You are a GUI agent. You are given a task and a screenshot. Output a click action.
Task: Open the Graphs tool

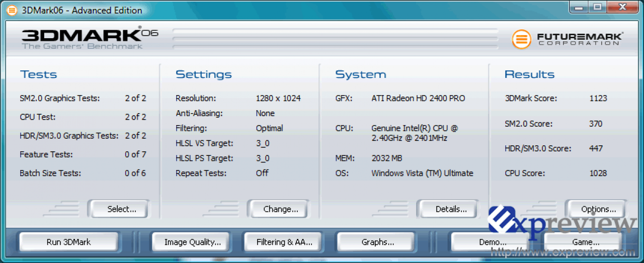pos(375,242)
